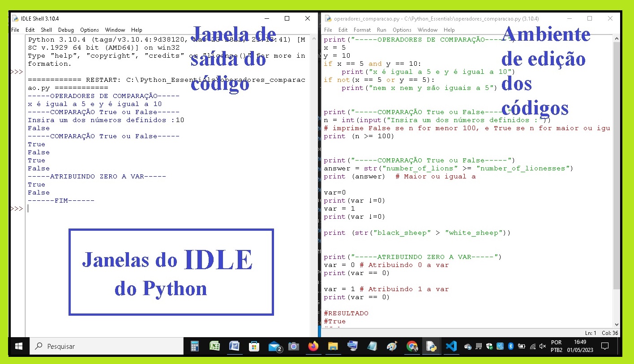Open the Wi-Fi network tray icon
Viewport: 634px width, 364px height.
coord(532,346)
